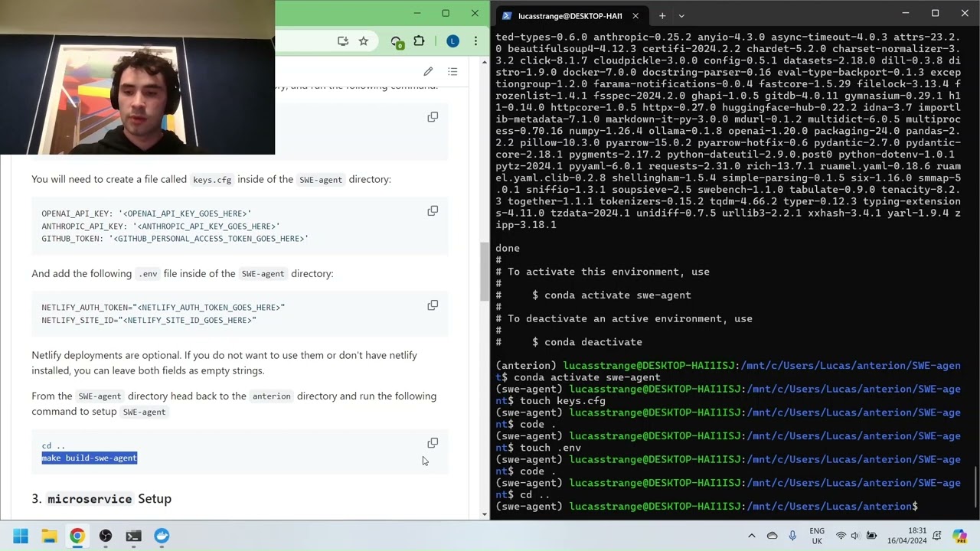Open File Explorer from the taskbar
The width and height of the screenshot is (980, 551).
click(x=49, y=536)
